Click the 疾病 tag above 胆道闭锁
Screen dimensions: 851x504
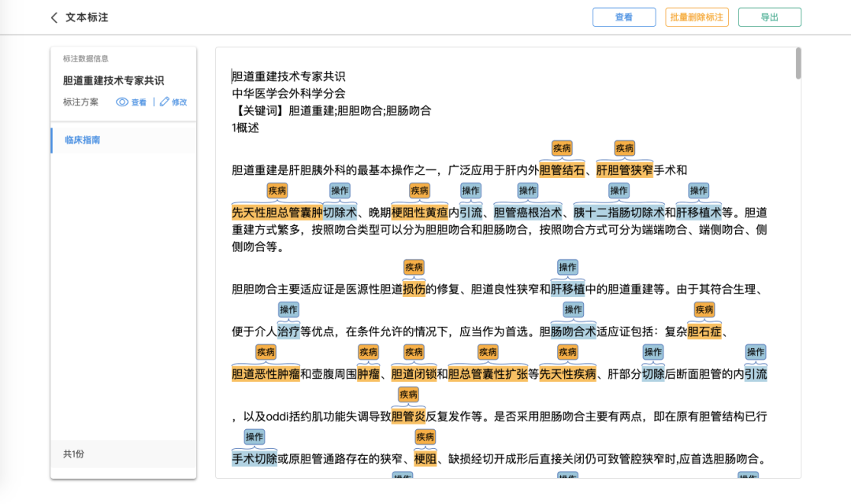click(x=414, y=352)
